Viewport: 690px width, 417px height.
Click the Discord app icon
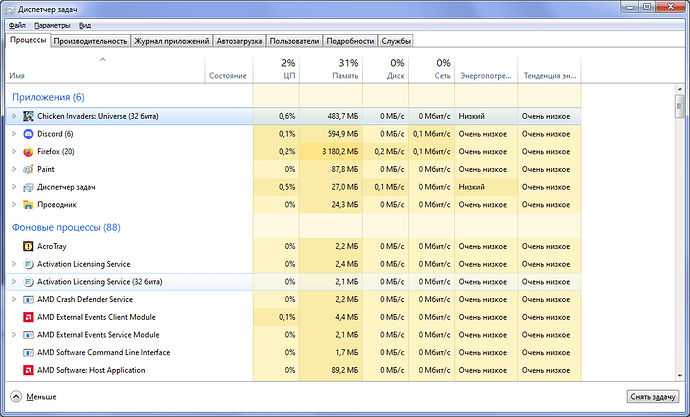[28, 134]
